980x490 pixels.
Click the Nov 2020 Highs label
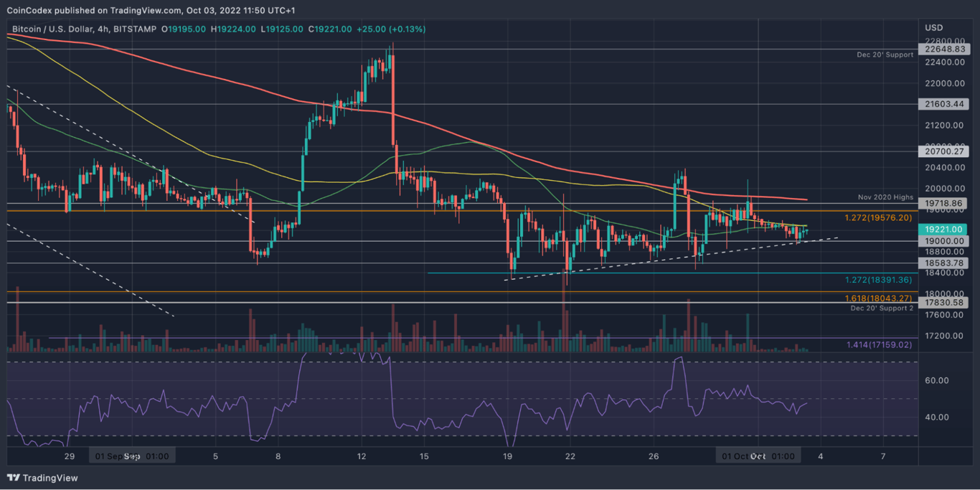[x=884, y=197]
